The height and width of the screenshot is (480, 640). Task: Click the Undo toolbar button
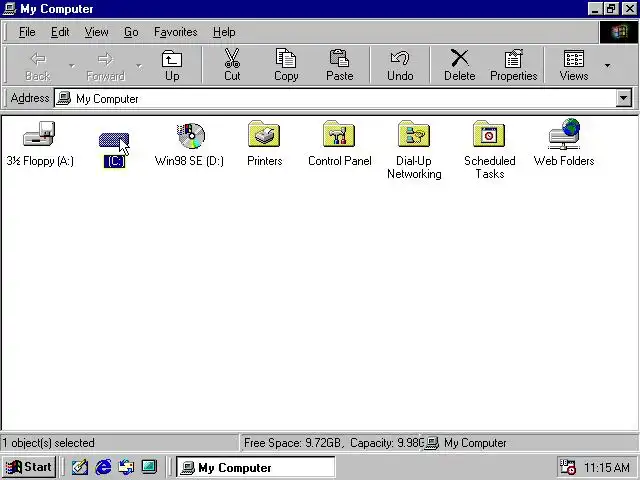(x=400, y=65)
